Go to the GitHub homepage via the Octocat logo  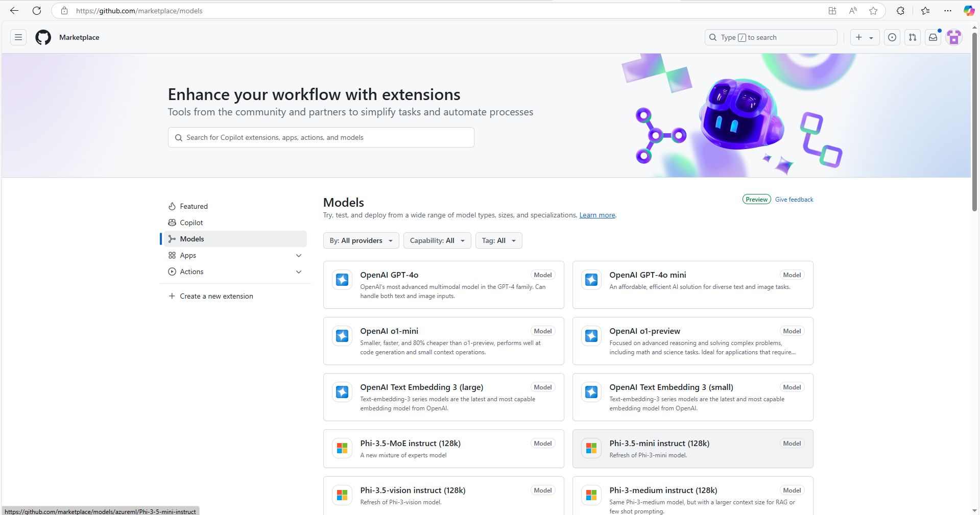[x=43, y=37]
